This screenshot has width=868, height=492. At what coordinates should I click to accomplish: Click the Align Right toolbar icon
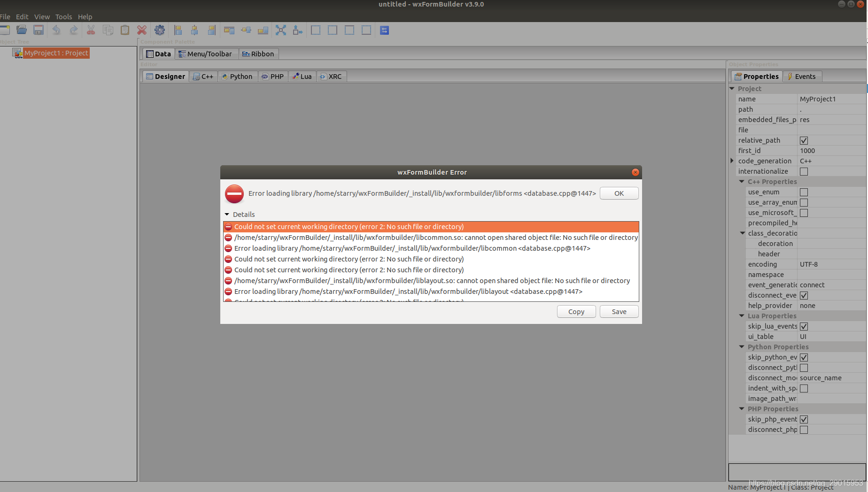pyautogui.click(x=211, y=30)
